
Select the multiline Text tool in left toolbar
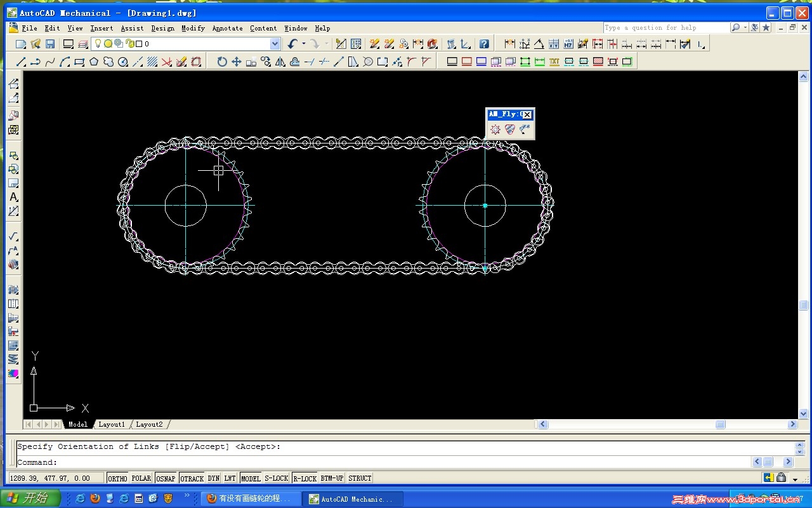point(13,197)
